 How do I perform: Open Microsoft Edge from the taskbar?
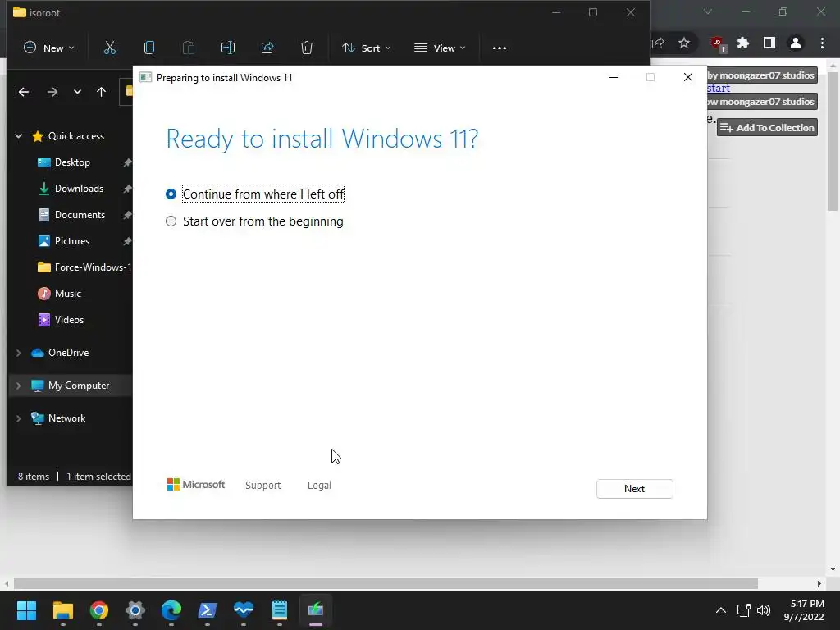click(x=171, y=610)
